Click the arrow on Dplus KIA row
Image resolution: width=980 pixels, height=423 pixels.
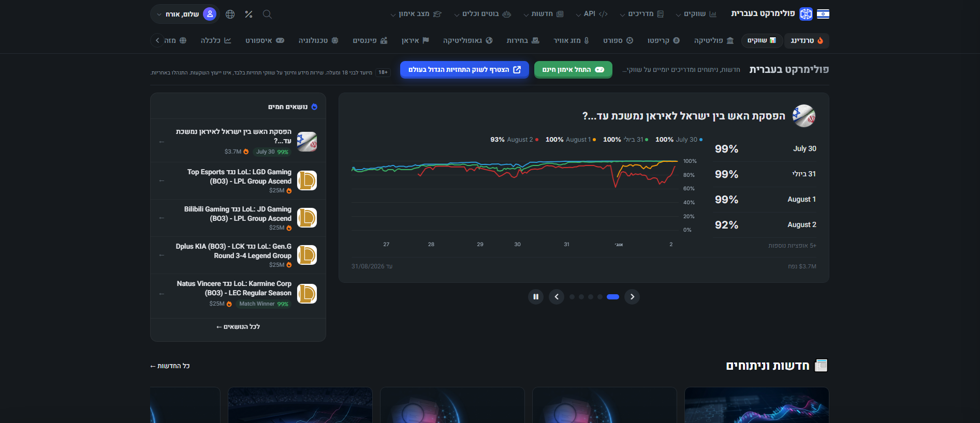[x=162, y=255]
